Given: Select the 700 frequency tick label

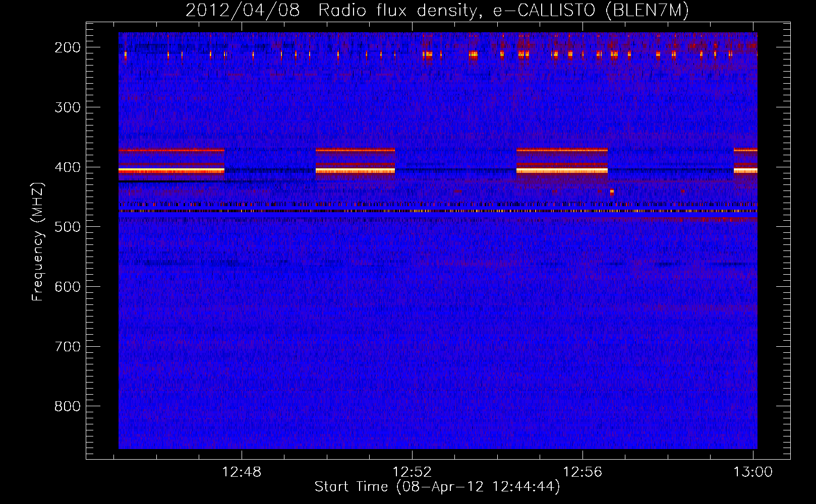Looking at the screenshot, I should (x=68, y=347).
